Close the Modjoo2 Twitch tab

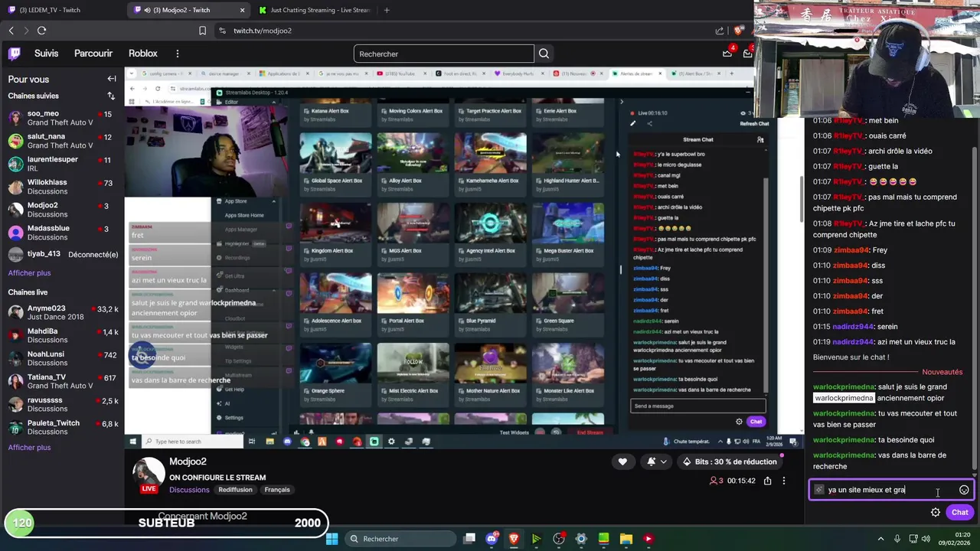243,10
